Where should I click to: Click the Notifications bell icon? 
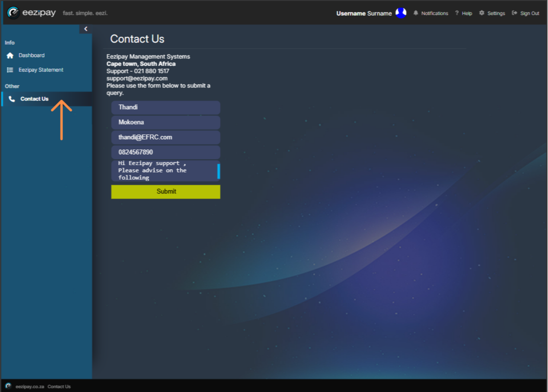(416, 13)
